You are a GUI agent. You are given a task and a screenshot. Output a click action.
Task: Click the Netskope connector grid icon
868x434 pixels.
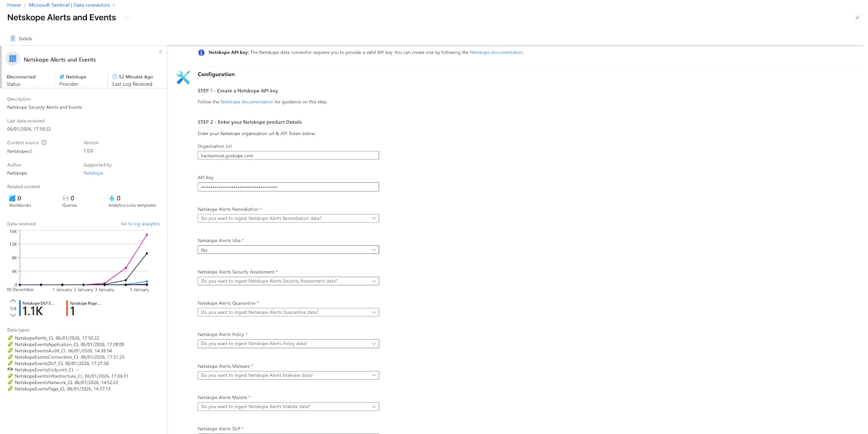coord(13,59)
